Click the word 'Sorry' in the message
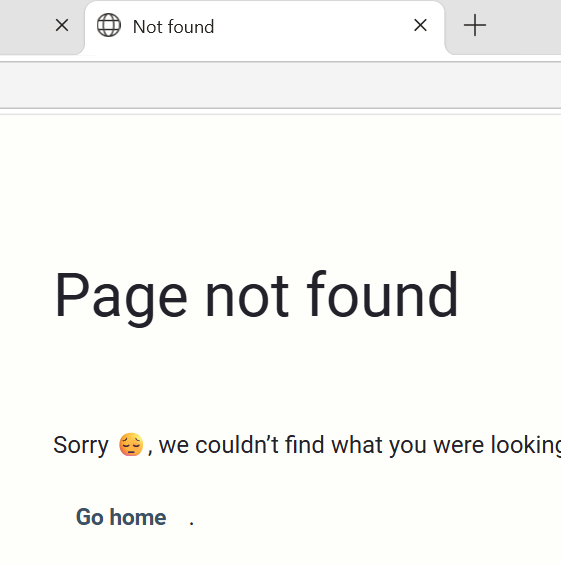The height and width of the screenshot is (565, 561). click(x=81, y=445)
